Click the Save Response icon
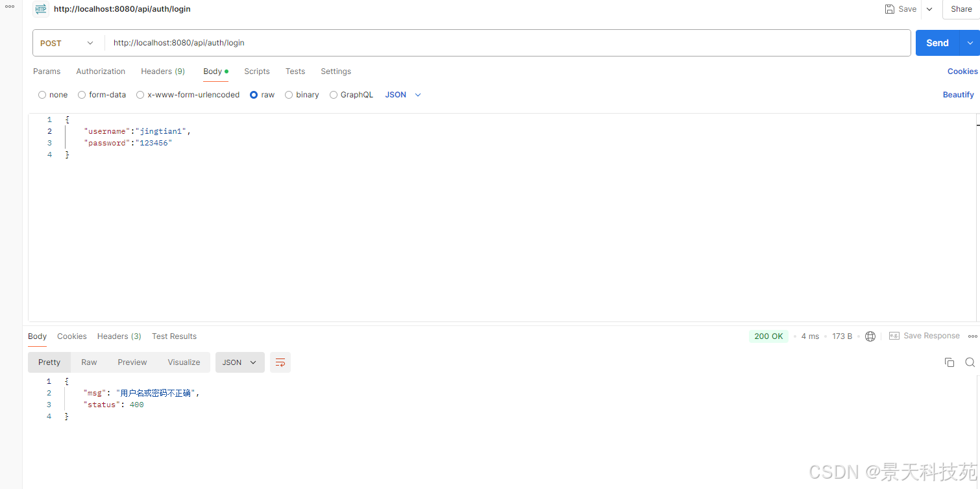980x489 pixels. coord(894,336)
